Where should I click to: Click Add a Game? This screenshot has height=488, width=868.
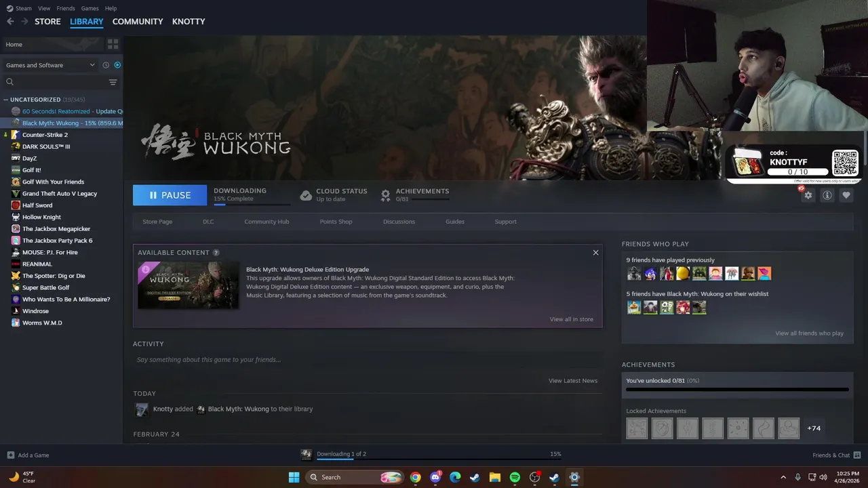[28, 455]
